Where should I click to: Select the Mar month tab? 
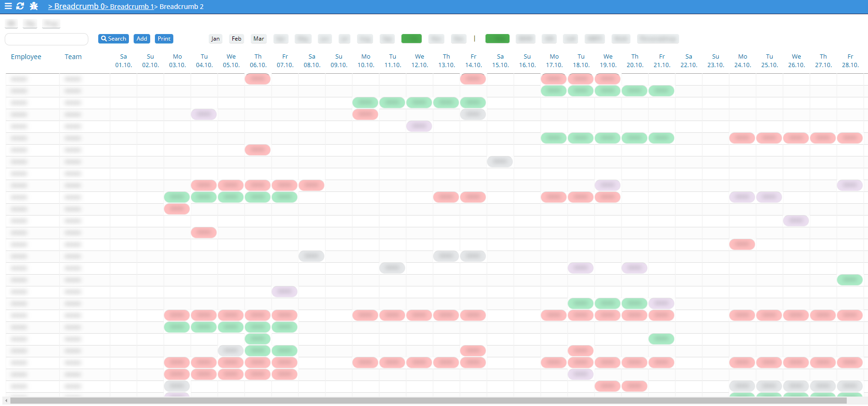click(x=259, y=39)
